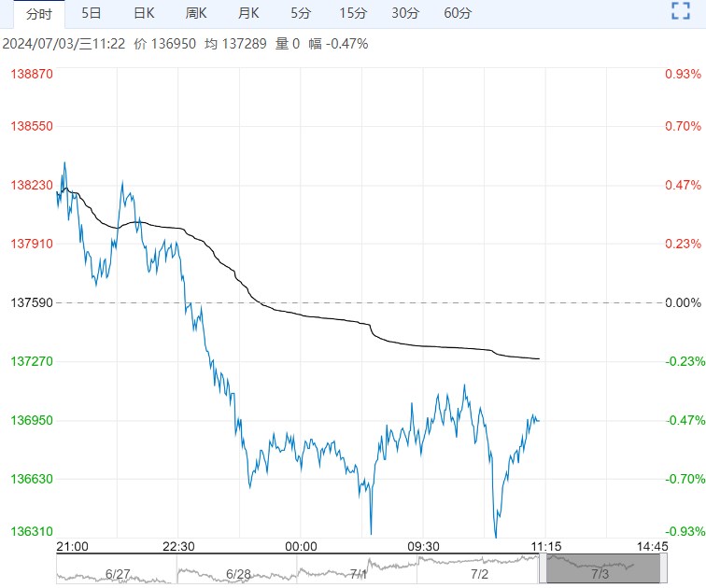Click the 0.00% percent axis label
This screenshot has height=588, width=706.
point(684,302)
